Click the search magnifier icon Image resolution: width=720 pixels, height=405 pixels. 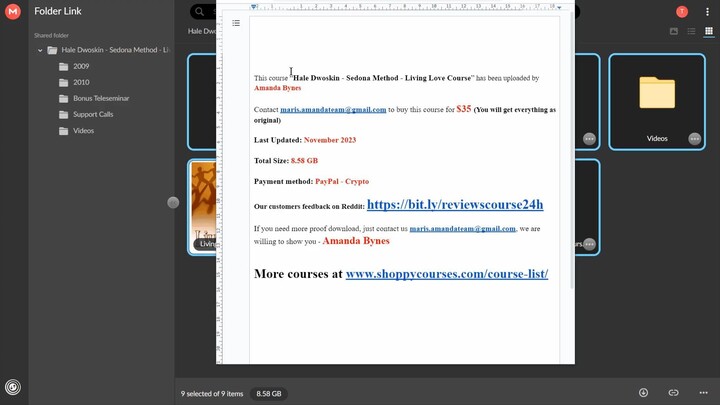pos(200,12)
